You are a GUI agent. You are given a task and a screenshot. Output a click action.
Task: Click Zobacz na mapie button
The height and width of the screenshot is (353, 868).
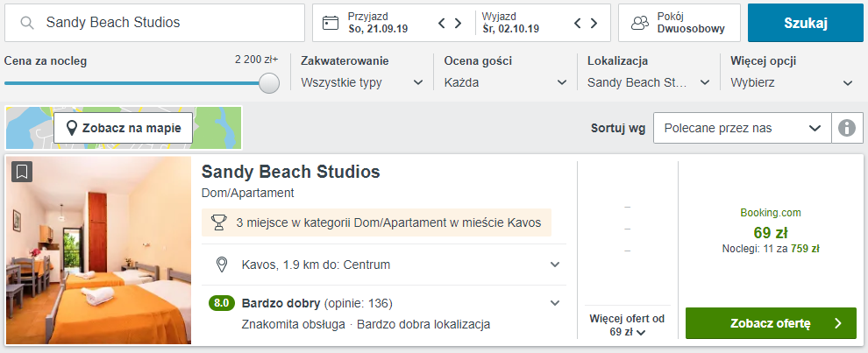click(x=123, y=128)
